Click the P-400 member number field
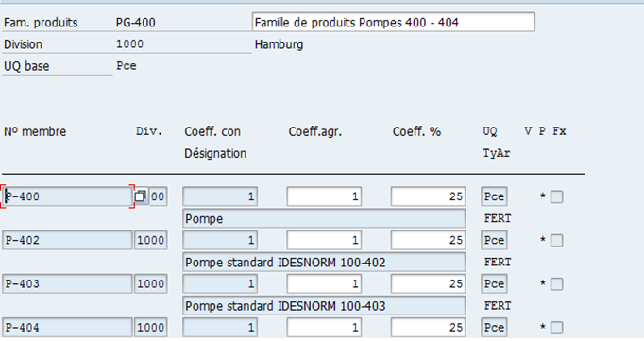644x341 pixels. point(67,196)
